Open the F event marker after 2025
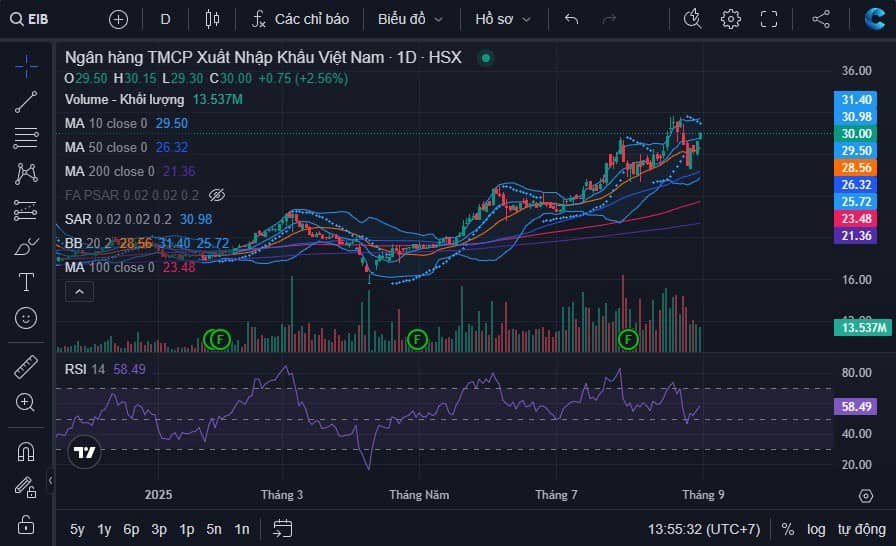Screen dimensions: 896x546 coord(220,340)
